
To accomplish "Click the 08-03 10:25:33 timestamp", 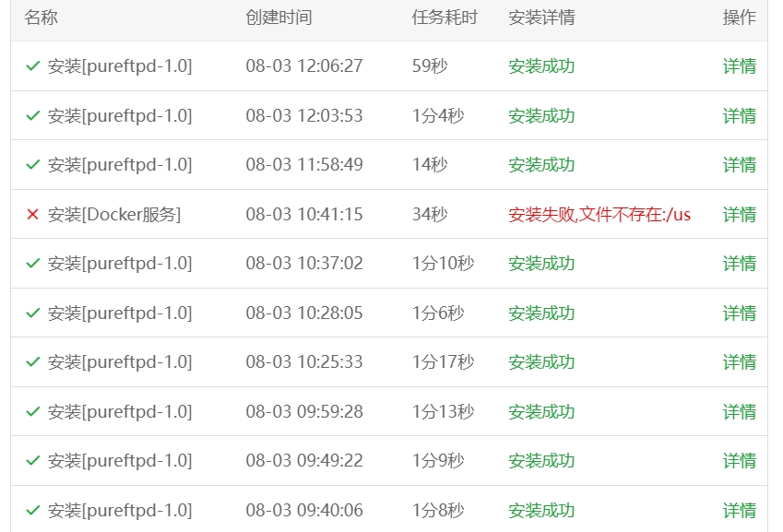I will click(304, 362).
